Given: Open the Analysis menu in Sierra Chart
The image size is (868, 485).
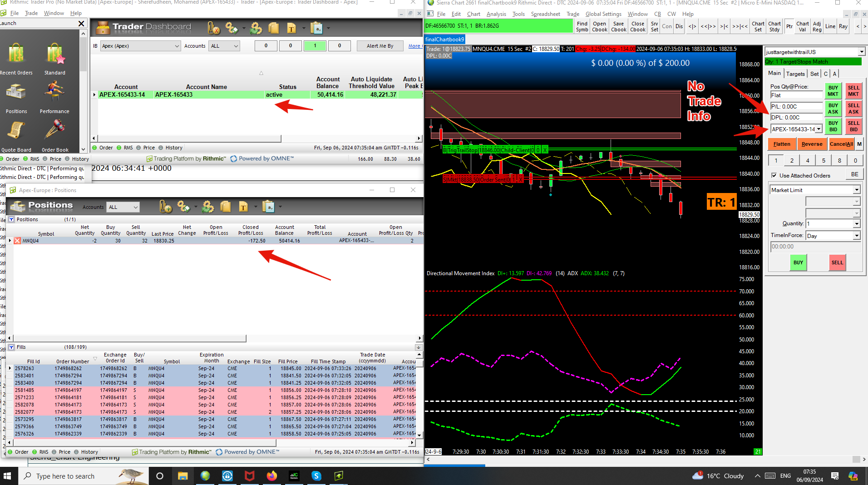Looking at the screenshot, I should pyautogui.click(x=496, y=14).
